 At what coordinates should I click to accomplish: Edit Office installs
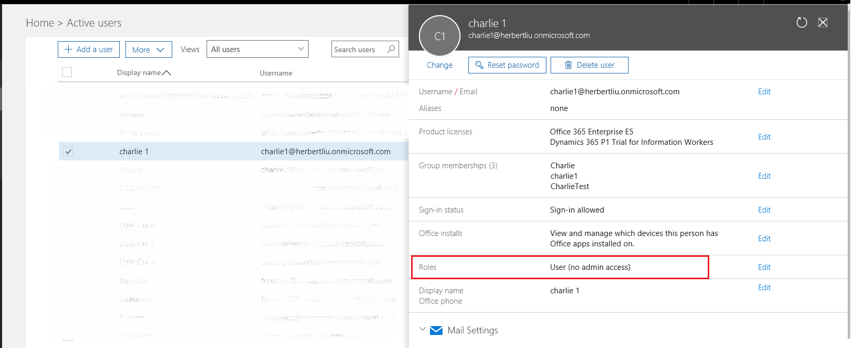(x=764, y=239)
